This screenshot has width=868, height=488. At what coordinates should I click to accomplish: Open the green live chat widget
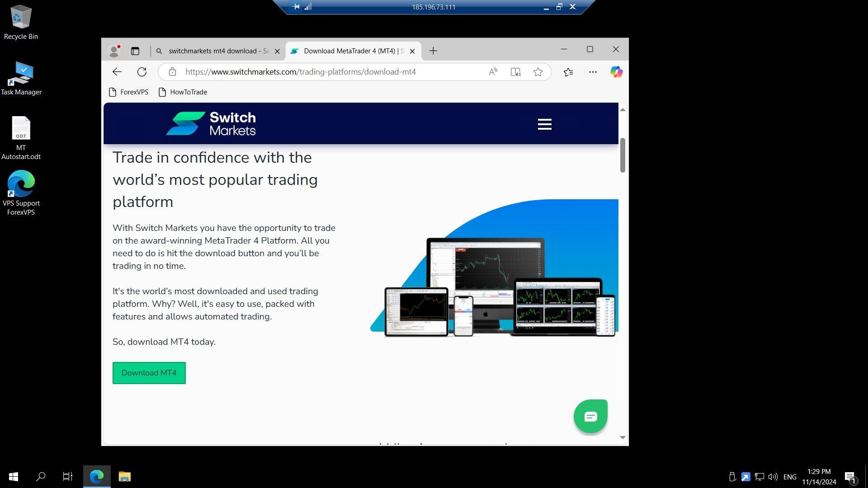coord(590,416)
